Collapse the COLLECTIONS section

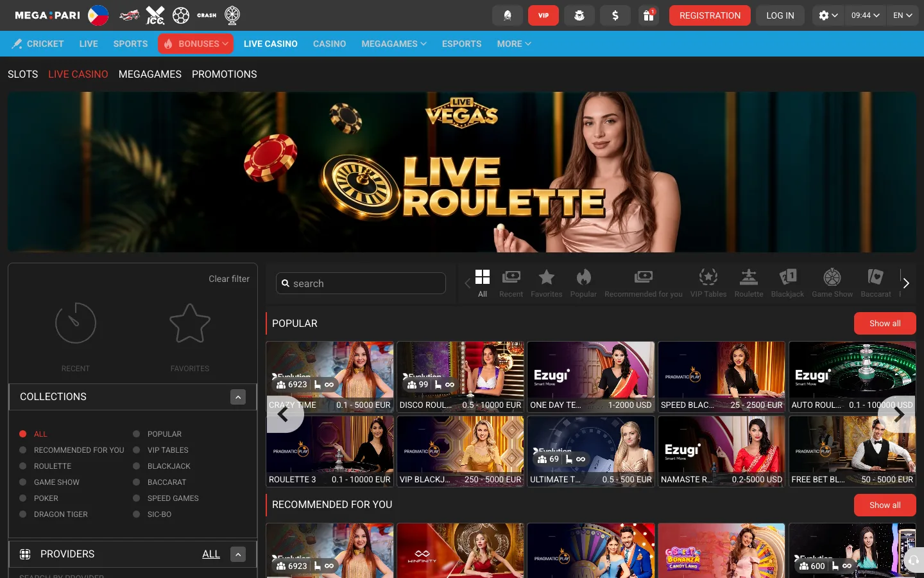point(238,397)
